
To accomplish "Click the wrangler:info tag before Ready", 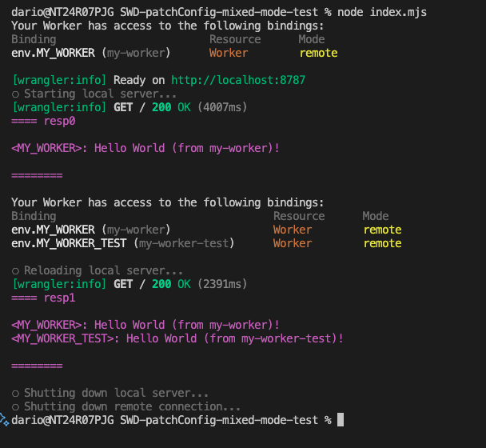I will [59, 80].
